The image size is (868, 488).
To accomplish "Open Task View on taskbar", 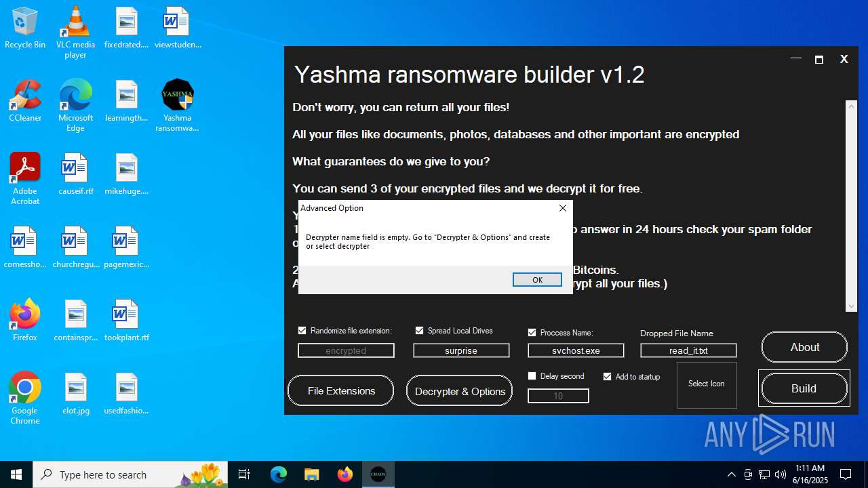I will tap(244, 474).
